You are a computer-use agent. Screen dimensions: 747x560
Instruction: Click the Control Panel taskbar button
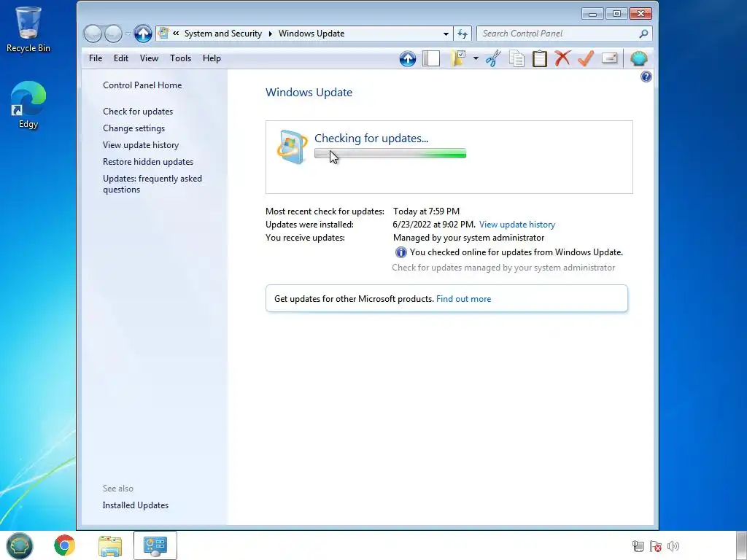(x=155, y=545)
